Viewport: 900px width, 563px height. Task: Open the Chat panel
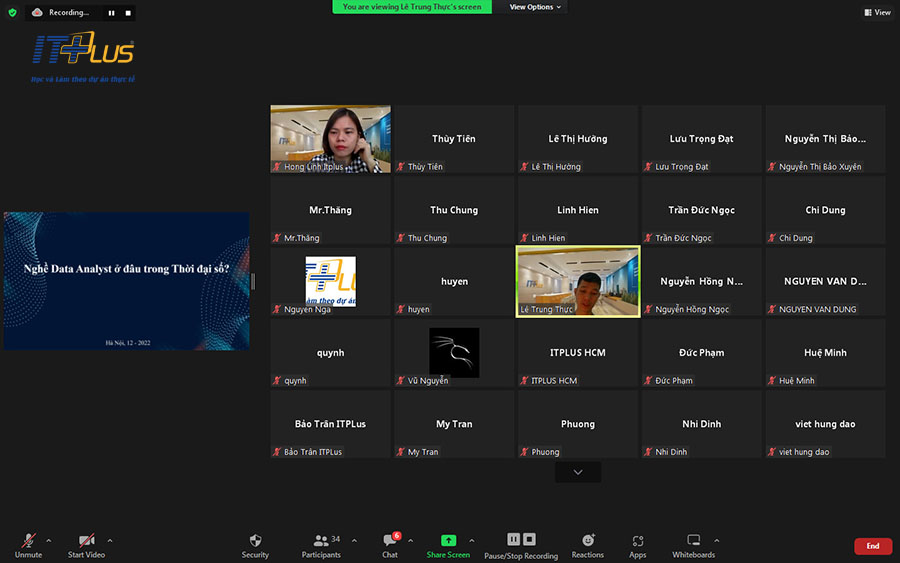[x=390, y=541]
